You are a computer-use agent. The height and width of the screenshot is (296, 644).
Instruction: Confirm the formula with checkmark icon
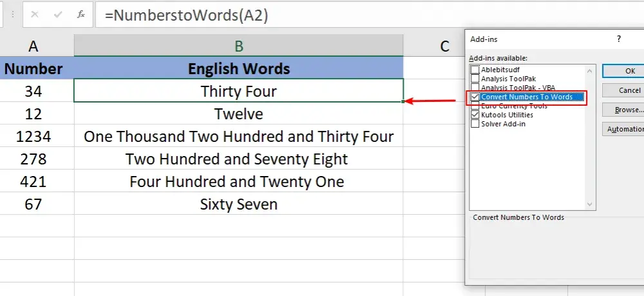[x=58, y=15]
